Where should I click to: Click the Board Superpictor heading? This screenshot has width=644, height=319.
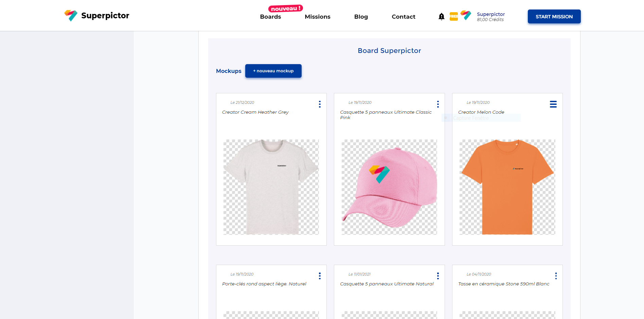389,51
